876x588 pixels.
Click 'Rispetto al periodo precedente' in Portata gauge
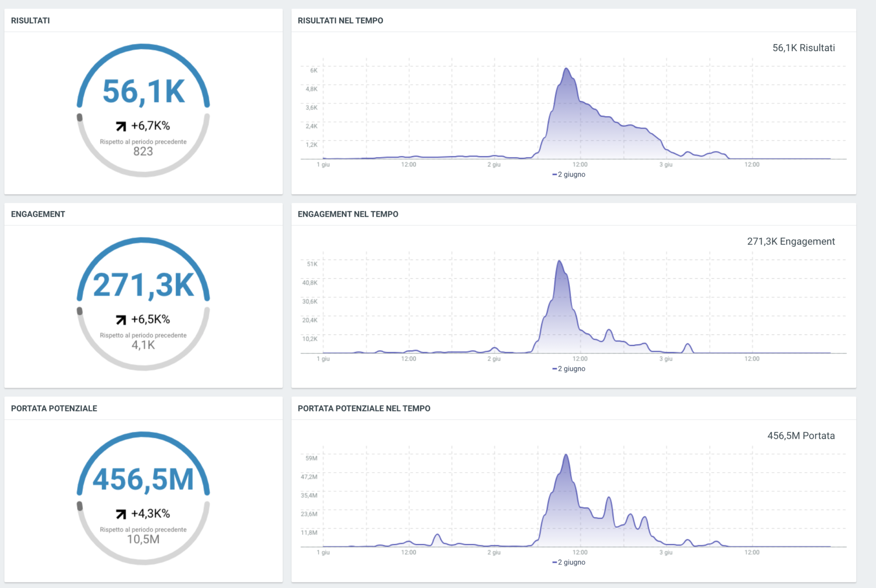point(143,529)
